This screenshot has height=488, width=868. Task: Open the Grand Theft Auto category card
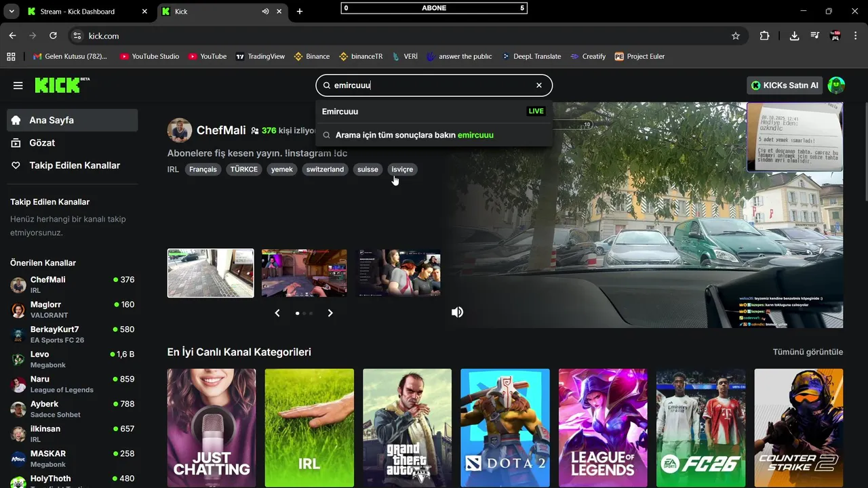407,428
